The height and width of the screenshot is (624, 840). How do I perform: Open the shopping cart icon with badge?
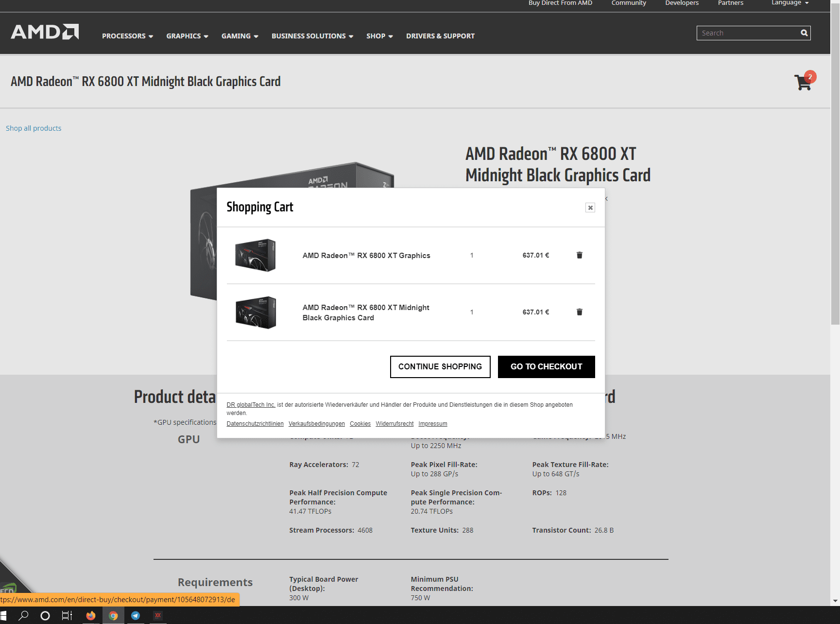pos(805,81)
